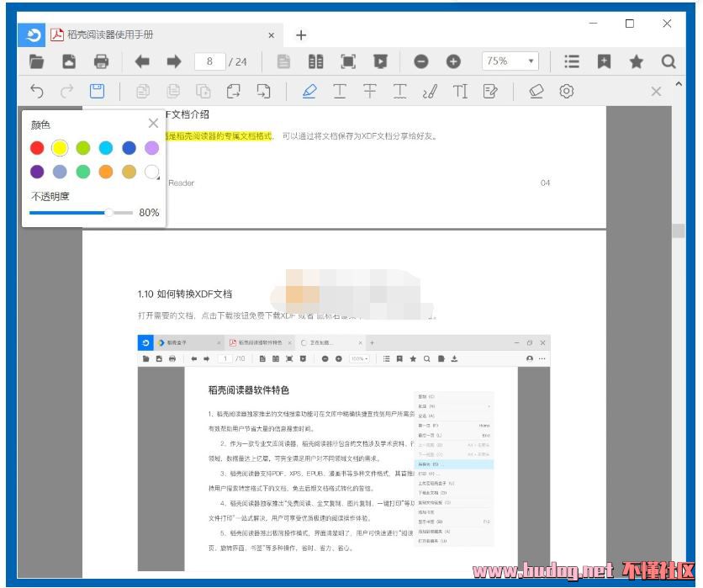This screenshot has width=703, height=588.
Task: Click the embedded screenshot of 稻壳阅读器软件特色
Action: point(344,453)
